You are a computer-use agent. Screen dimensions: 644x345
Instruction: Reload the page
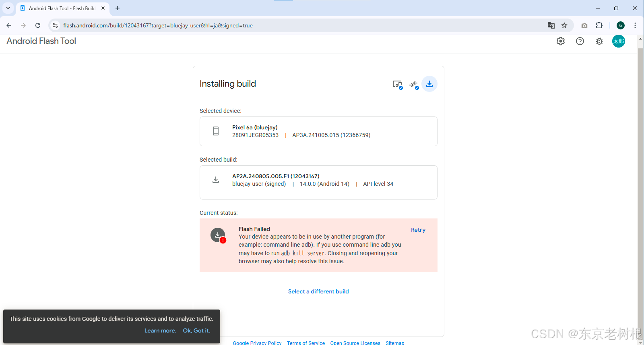pyautogui.click(x=38, y=25)
